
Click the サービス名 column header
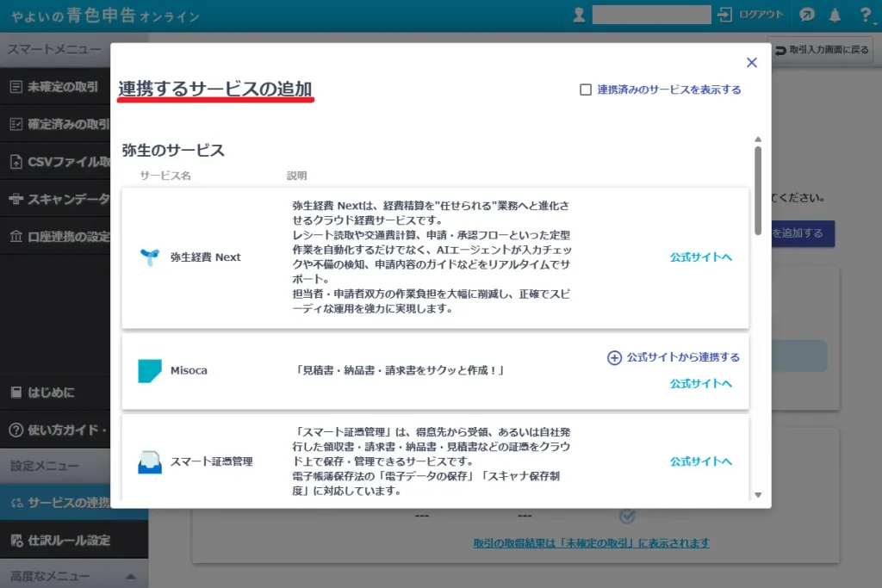tap(165, 176)
